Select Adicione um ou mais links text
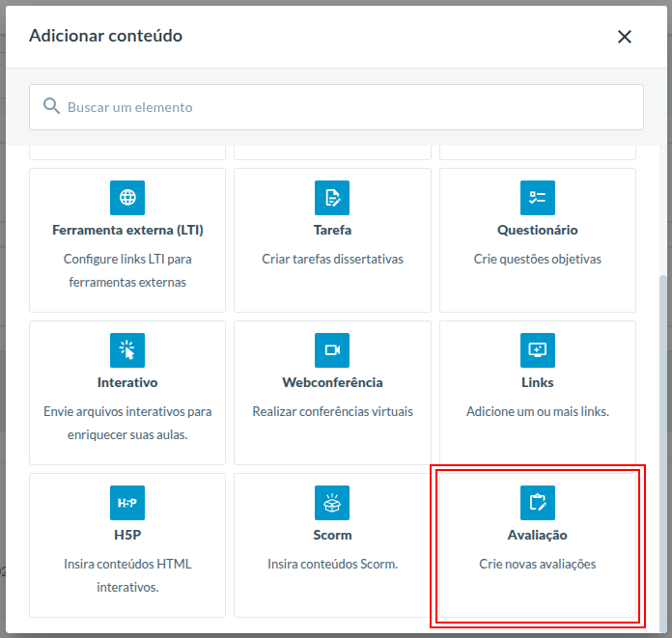This screenshot has width=672, height=638. pyautogui.click(x=538, y=411)
